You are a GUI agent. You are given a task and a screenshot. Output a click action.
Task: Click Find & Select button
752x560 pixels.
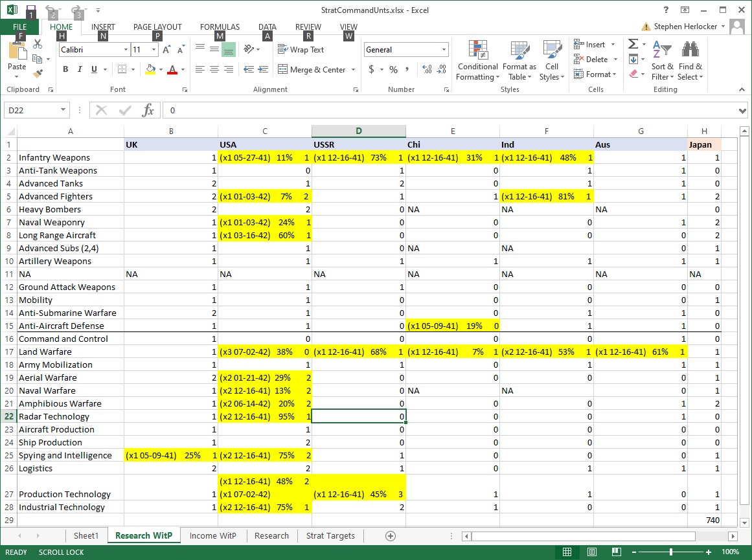coord(690,61)
